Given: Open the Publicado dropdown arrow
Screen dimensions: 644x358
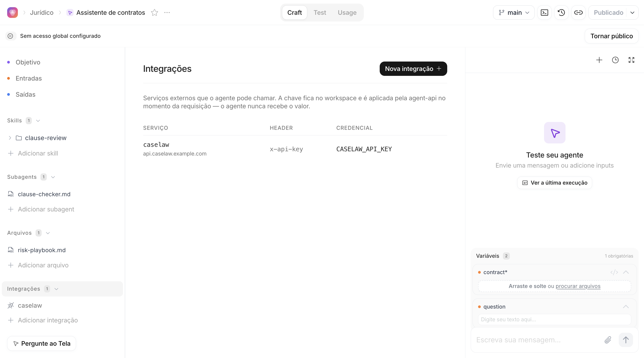Looking at the screenshot, I should pyautogui.click(x=632, y=13).
